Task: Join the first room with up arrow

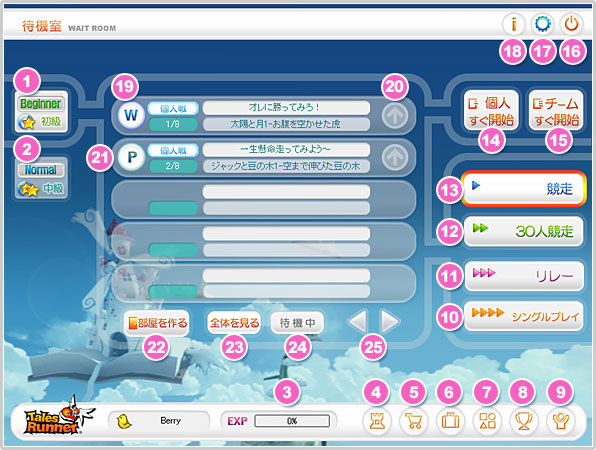Action: (395, 115)
